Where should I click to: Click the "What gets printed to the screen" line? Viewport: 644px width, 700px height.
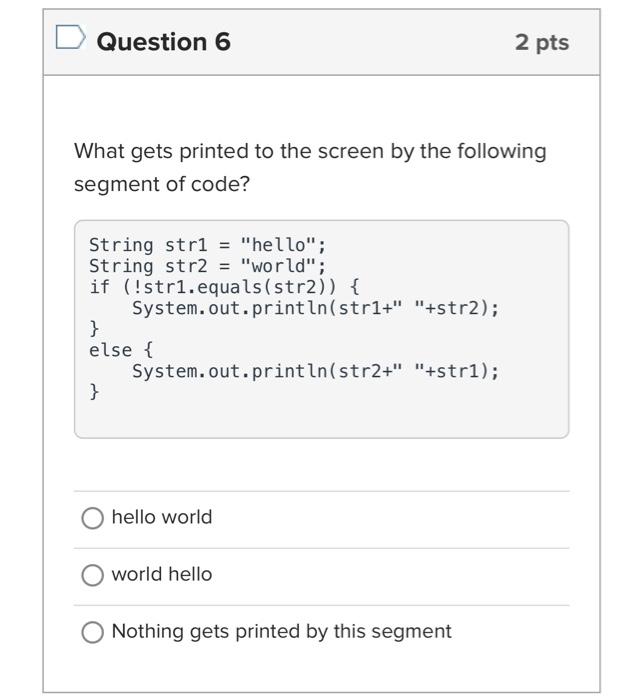pyautogui.click(x=310, y=151)
